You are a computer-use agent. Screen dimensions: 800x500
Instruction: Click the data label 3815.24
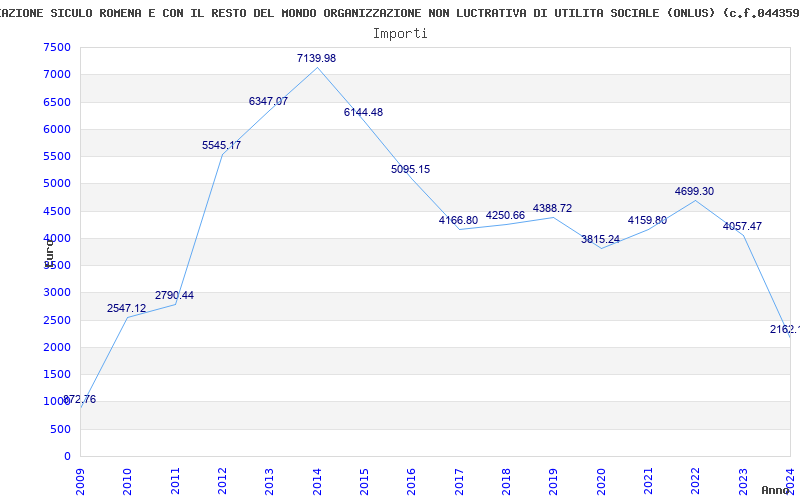[x=601, y=239]
